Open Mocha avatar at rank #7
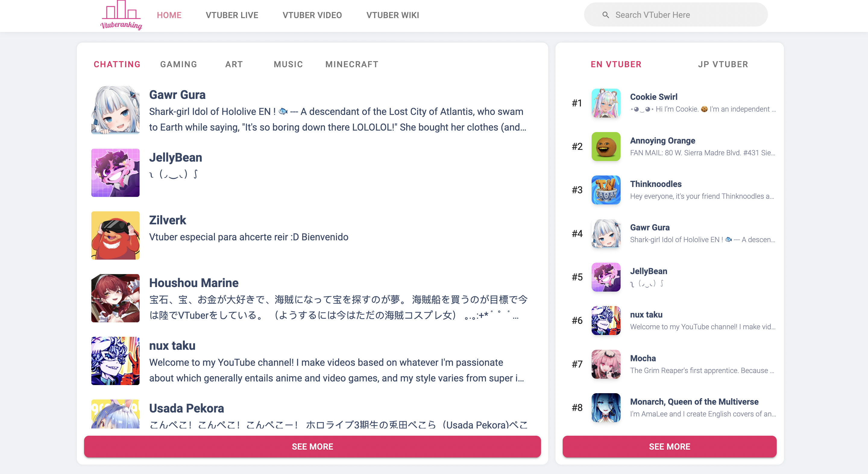Screen dimensions: 868x474 pyautogui.click(x=606, y=364)
